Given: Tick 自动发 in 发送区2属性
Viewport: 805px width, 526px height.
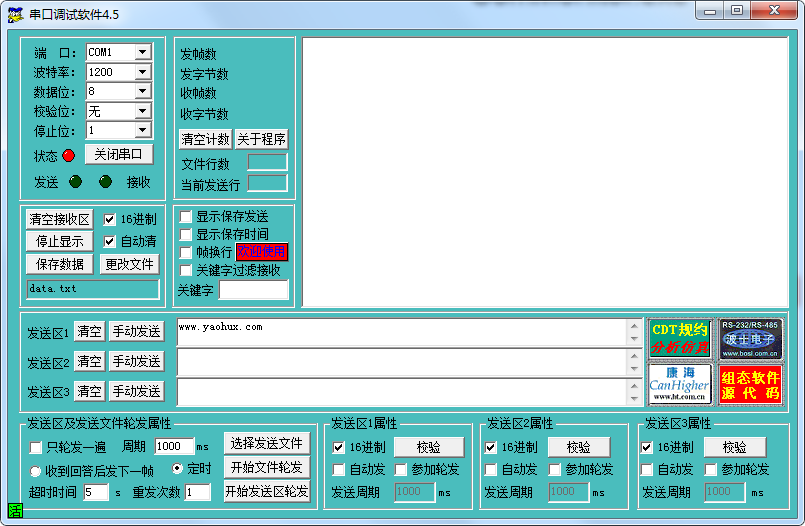Looking at the screenshot, I should (491, 469).
